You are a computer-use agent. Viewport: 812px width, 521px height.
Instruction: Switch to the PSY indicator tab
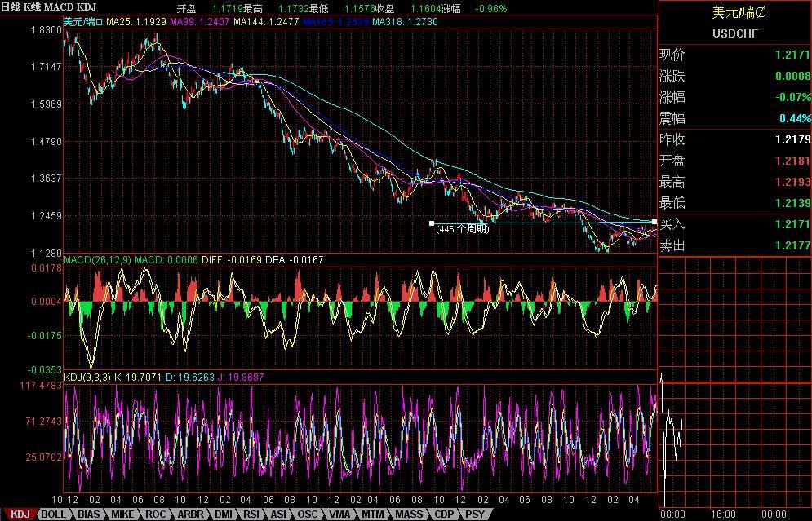coord(475,514)
